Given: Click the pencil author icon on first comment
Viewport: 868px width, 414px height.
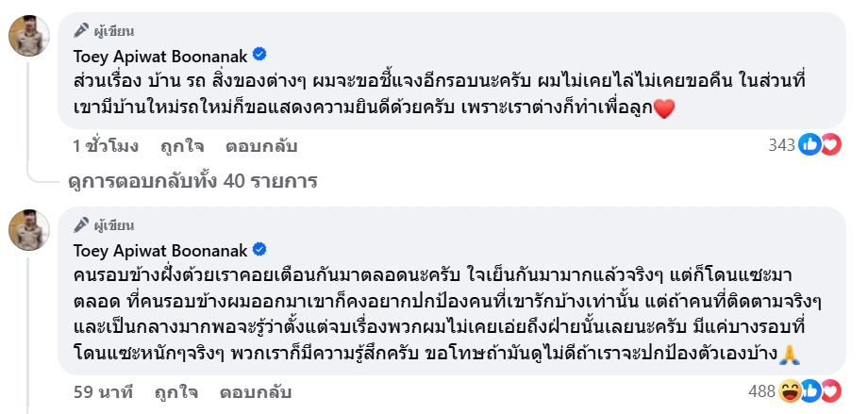Looking at the screenshot, I should pos(81,29).
